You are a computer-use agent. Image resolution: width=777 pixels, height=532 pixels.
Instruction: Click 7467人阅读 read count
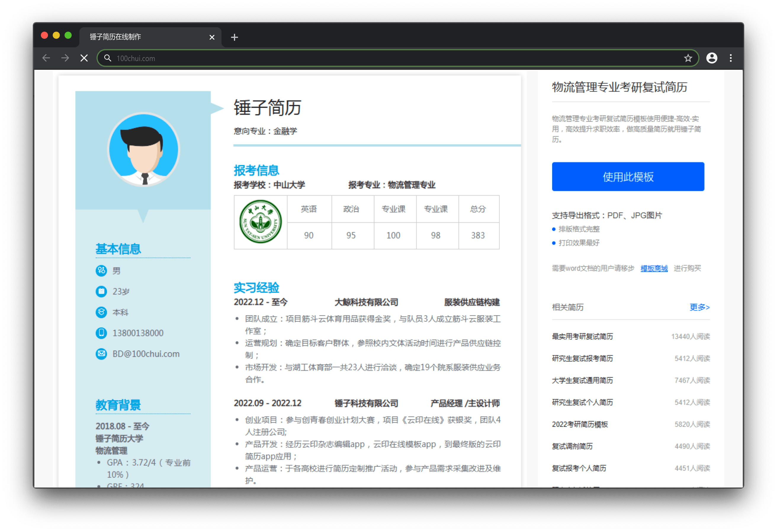692,381
